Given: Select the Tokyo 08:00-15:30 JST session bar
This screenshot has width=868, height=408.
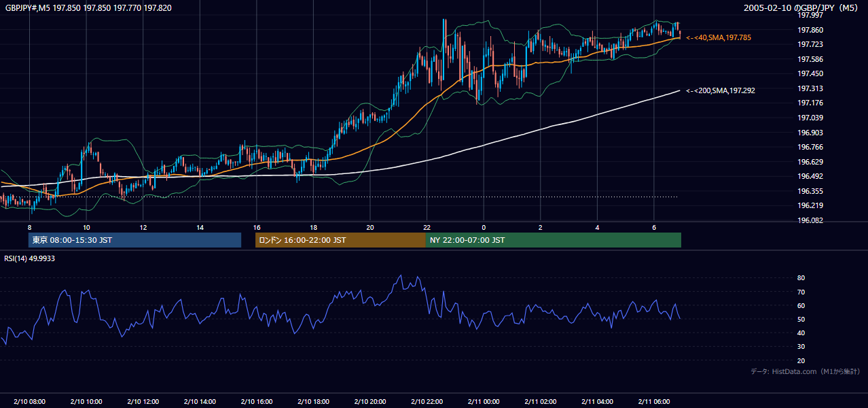Looking at the screenshot, I should [x=134, y=240].
